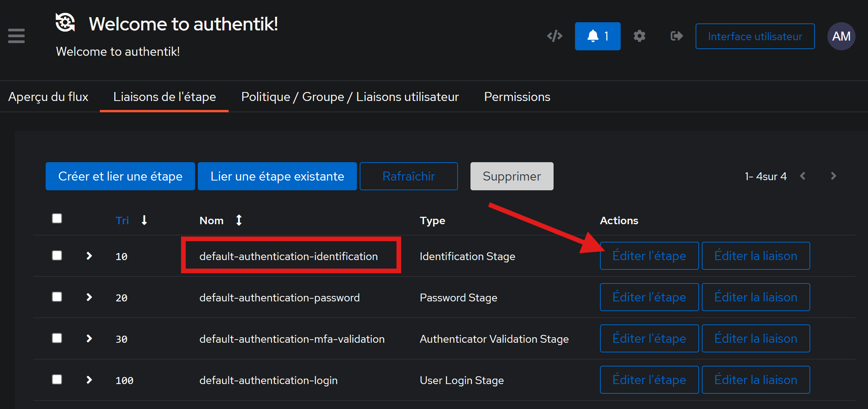868x409 pixels.
Task: Click the 1- 4sur 4 pagination text
Action: pyautogui.click(x=765, y=176)
